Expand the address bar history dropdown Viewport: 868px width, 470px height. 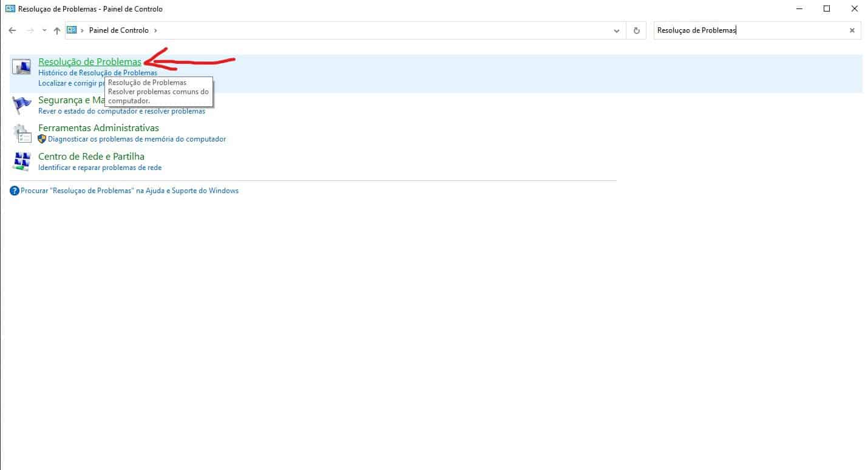(617, 30)
